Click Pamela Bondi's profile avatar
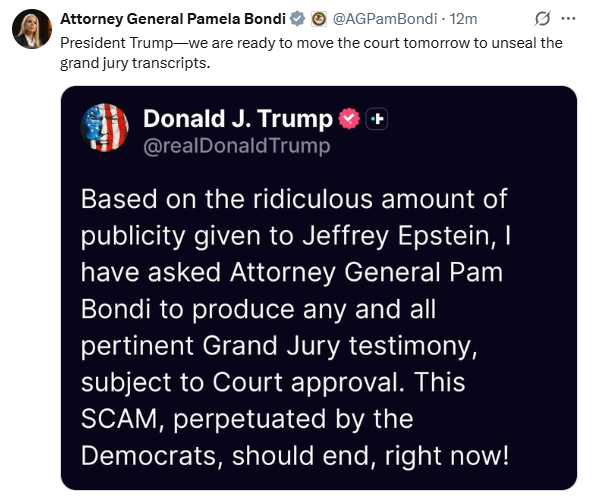Image resolution: width=594 pixels, height=500 pixels. click(31, 29)
